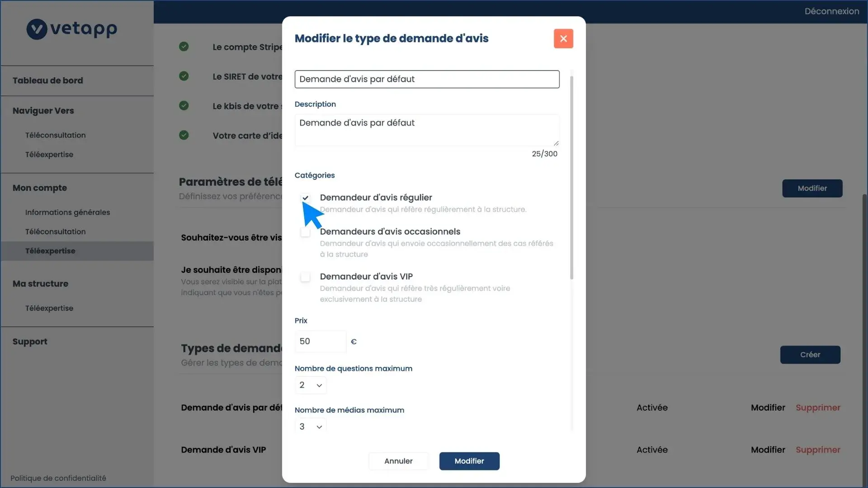This screenshot has width=868, height=488.
Task: Open Téléexpertise under Mon compte
Action: coord(50,251)
